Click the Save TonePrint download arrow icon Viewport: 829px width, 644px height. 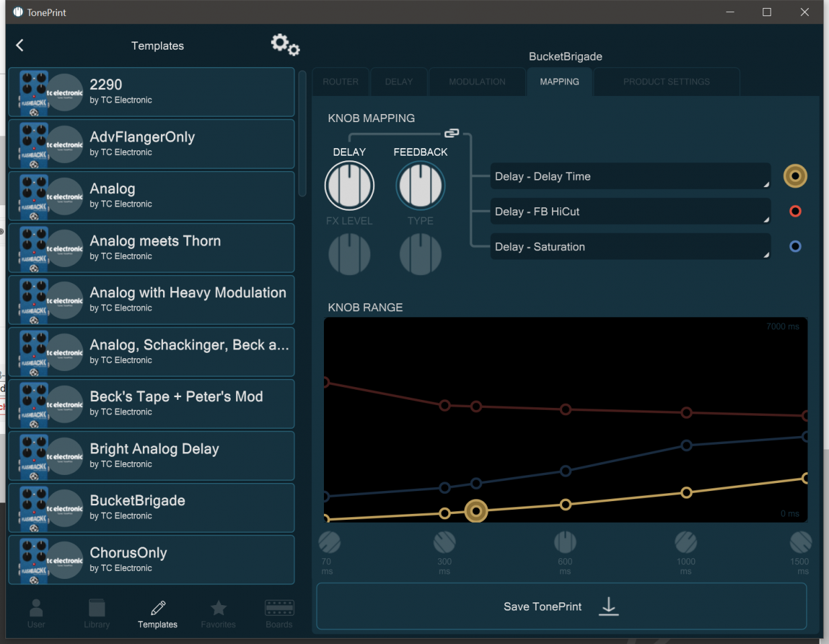(x=608, y=606)
